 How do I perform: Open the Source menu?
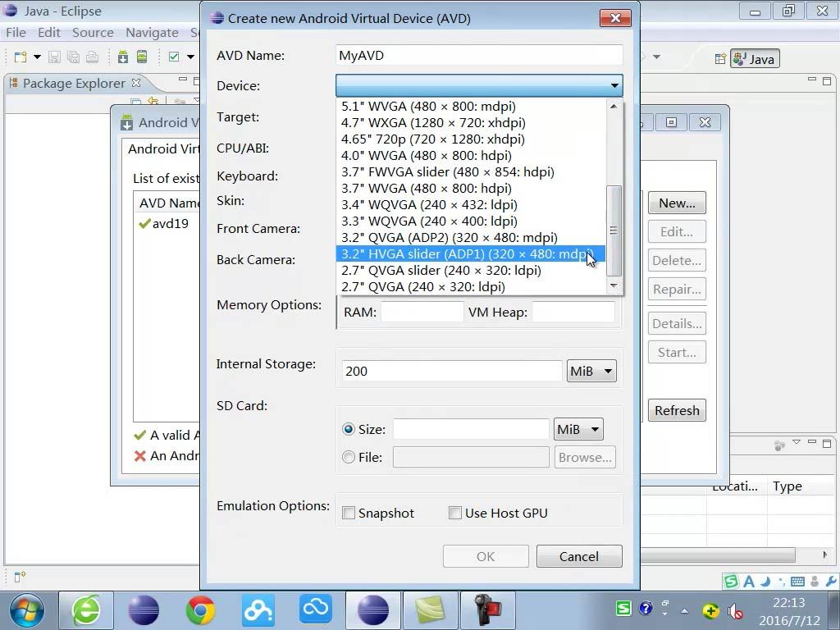(x=93, y=33)
